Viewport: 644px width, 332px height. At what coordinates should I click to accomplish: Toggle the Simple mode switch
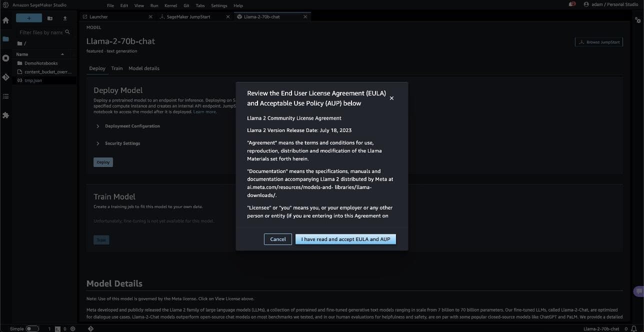pos(32,329)
